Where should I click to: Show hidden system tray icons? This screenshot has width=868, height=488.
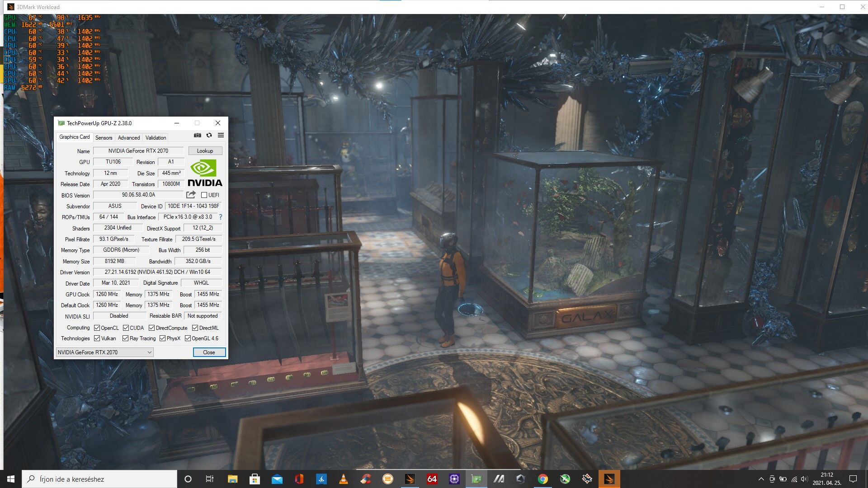(x=761, y=479)
